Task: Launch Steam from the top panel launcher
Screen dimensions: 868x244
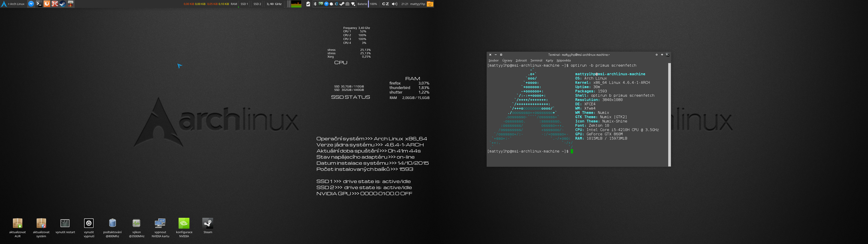Action: coord(63,4)
